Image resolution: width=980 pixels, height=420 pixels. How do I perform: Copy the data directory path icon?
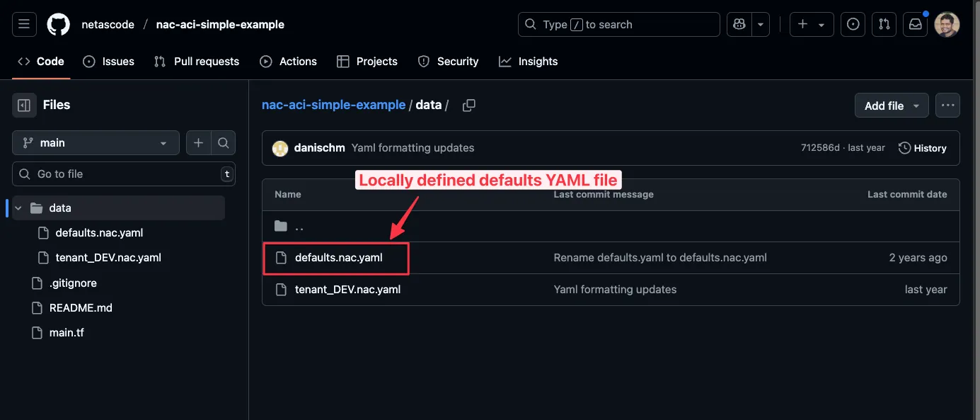(468, 104)
